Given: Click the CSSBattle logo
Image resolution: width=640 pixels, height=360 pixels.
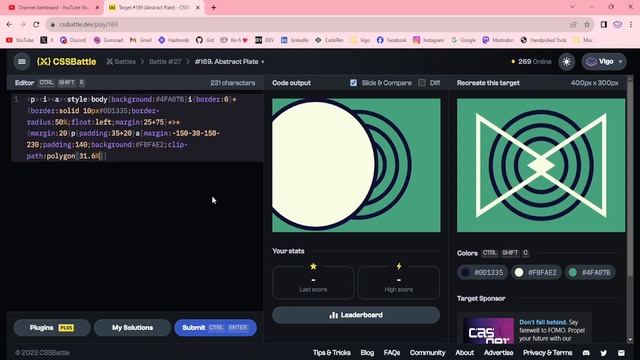Looking at the screenshot, I should 67,62.
